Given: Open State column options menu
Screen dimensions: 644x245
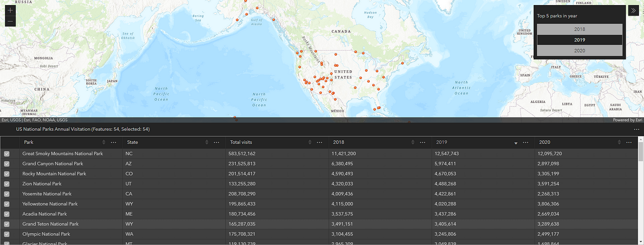Looking at the screenshot, I should coord(217,142).
